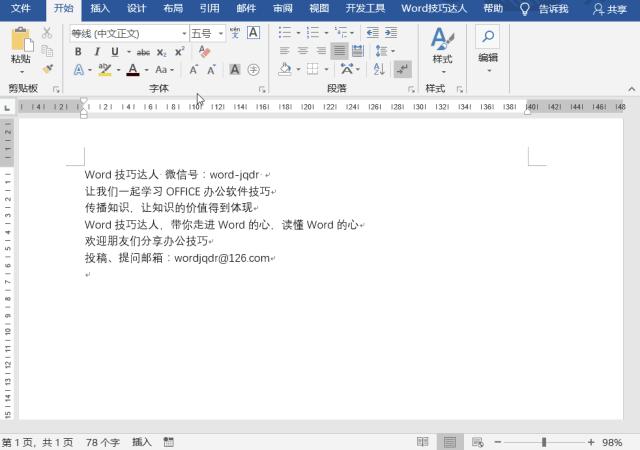
Task: Clear all formatting with eraser icon
Action: click(204, 51)
